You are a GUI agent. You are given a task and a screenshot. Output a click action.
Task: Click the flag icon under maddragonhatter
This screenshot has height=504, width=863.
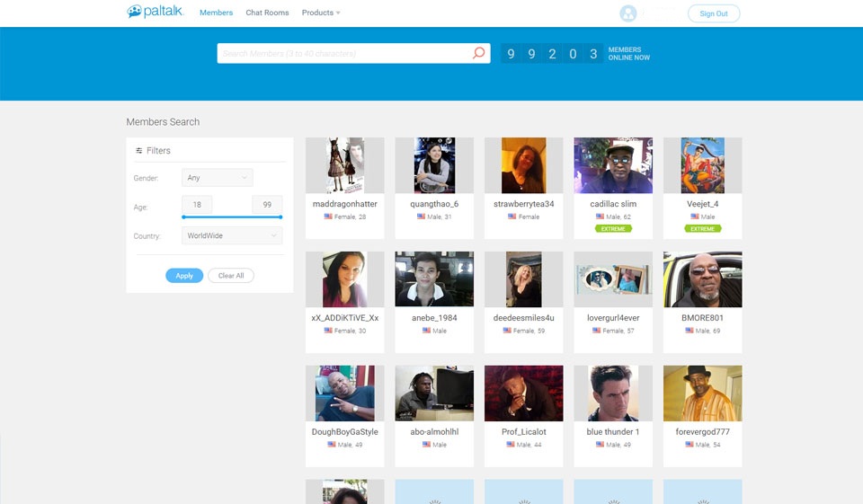[x=328, y=217]
